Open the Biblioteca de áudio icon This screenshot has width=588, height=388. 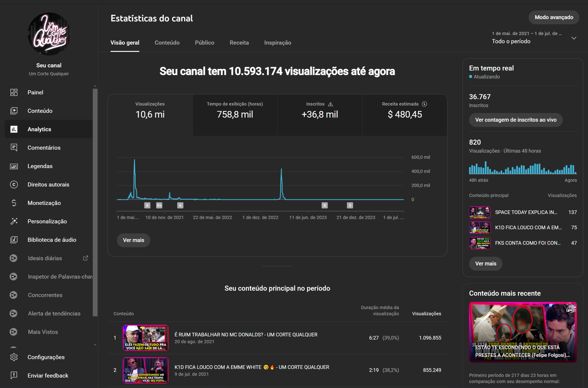[x=14, y=240]
